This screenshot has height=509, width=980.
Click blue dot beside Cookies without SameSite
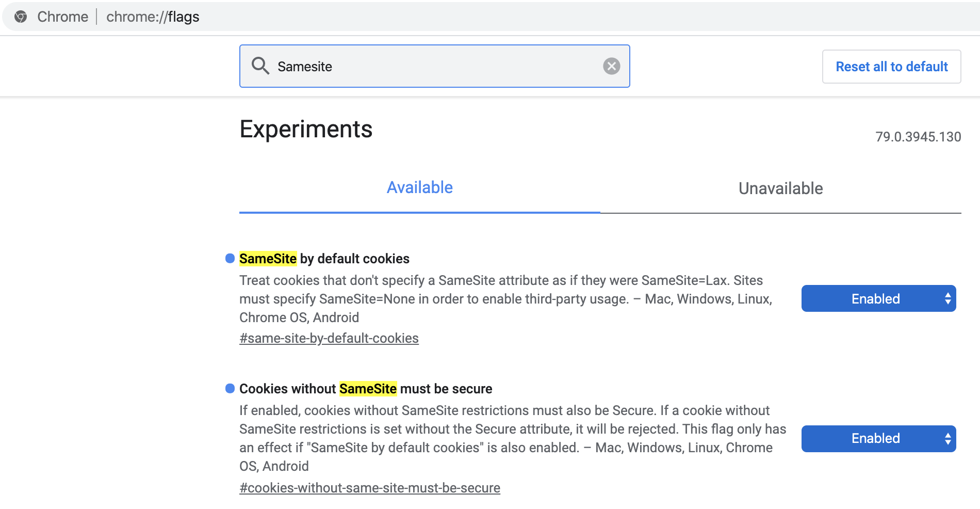pyautogui.click(x=230, y=388)
